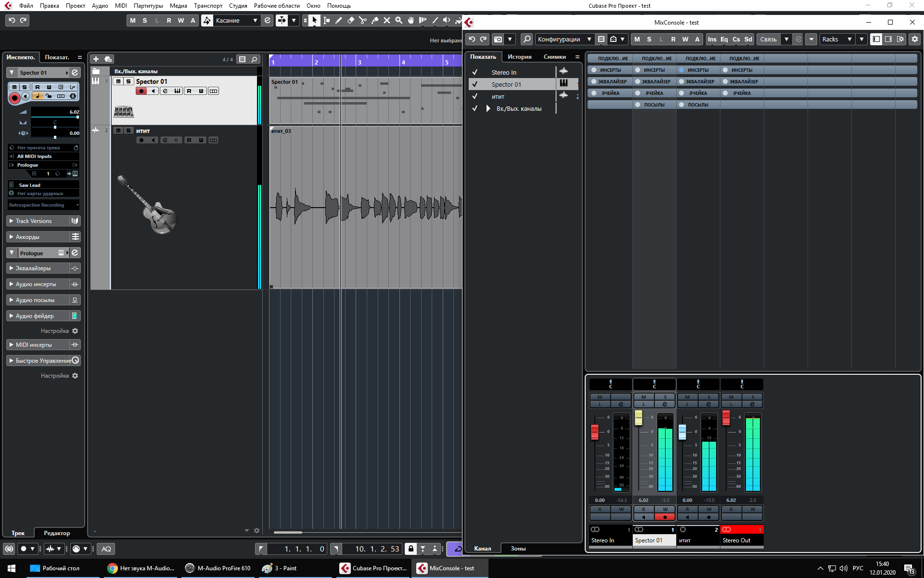
Task: Click the Stereo Out red fader handle
Action: click(726, 418)
